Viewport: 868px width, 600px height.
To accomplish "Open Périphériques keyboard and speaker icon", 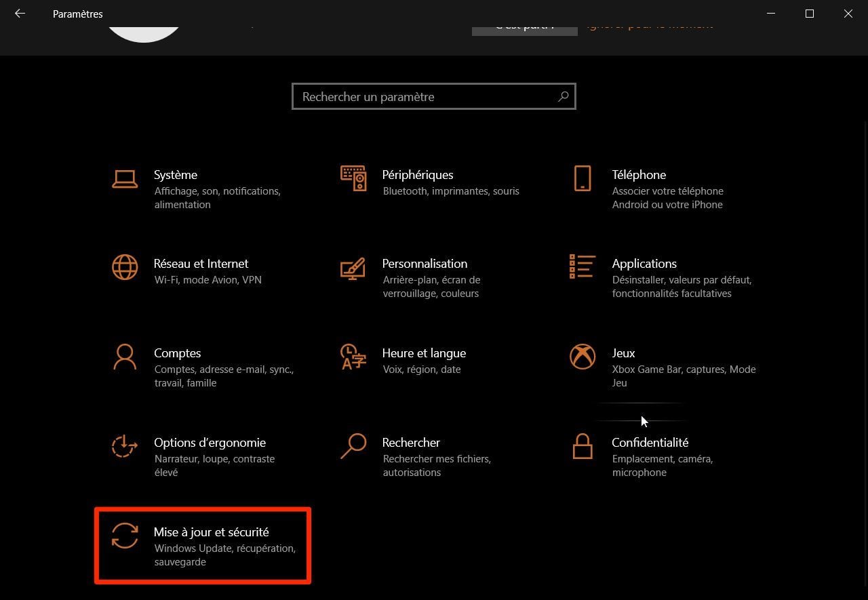I will pyautogui.click(x=353, y=178).
